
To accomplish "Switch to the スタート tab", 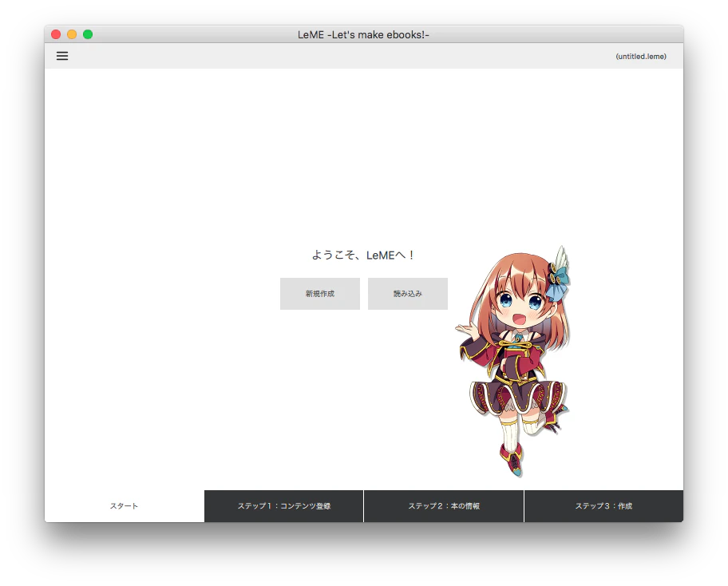I will 124,506.
